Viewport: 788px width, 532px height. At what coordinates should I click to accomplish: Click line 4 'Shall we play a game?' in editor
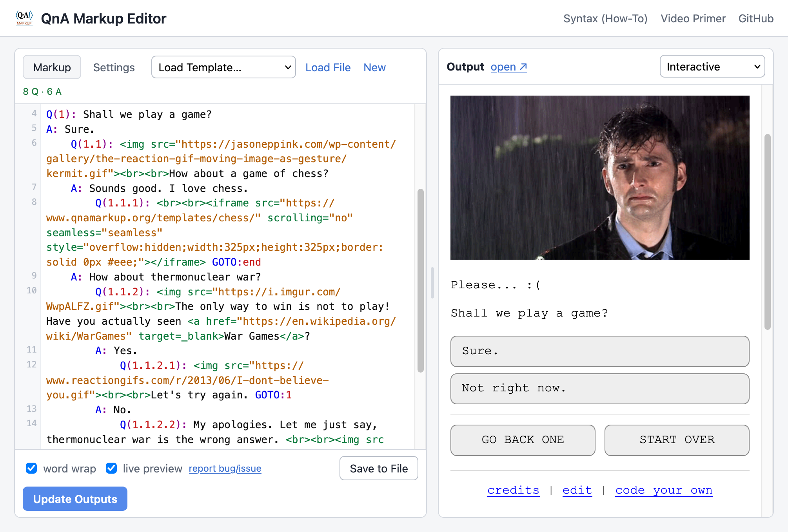[129, 114]
